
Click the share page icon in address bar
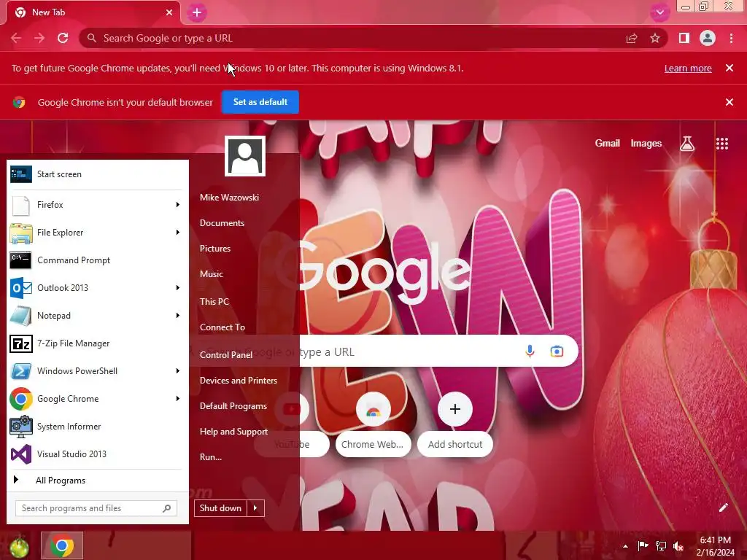point(632,38)
